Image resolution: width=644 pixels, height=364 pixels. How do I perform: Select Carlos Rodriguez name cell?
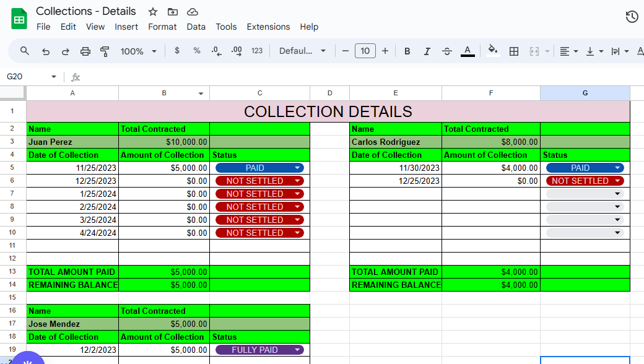pos(396,142)
